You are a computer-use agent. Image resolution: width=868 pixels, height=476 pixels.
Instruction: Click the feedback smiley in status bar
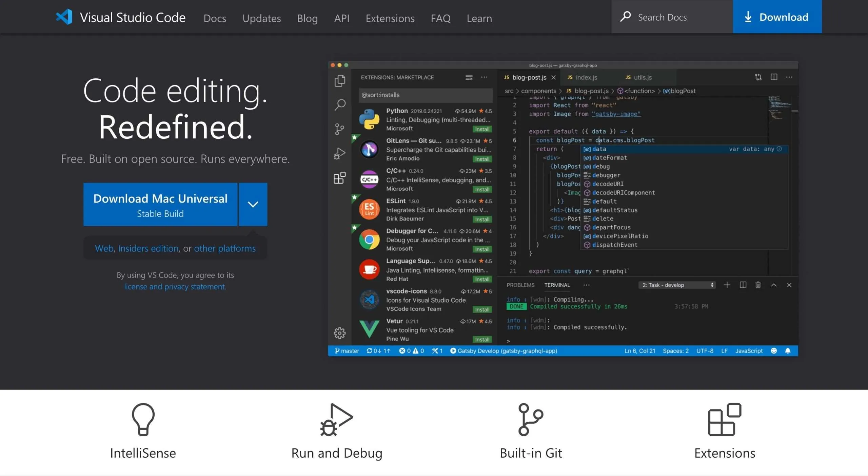pyautogui.click(x=774, y=351)
